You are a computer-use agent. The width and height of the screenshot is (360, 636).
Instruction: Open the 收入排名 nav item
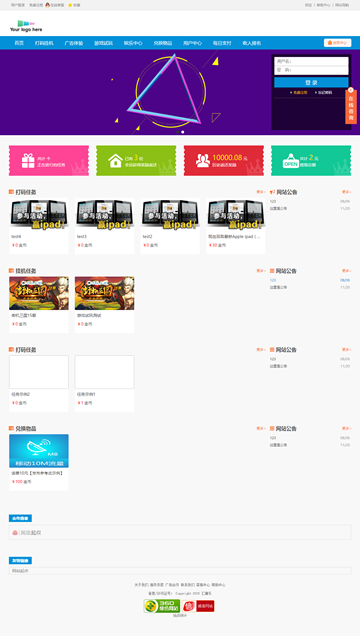coord(252,43)
